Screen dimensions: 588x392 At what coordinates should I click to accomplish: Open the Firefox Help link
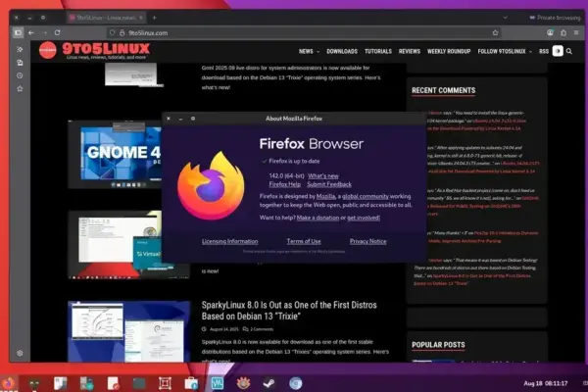pyautogui.click(x=284, y=184)
